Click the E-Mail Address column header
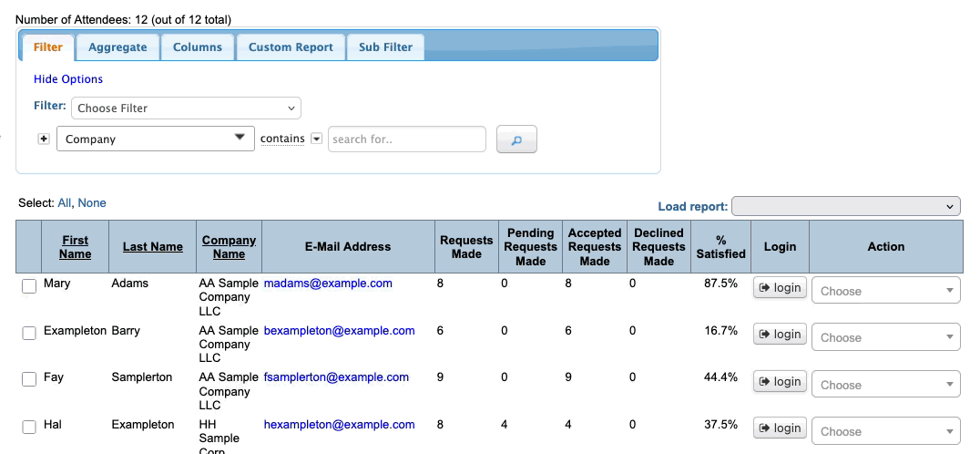 tap(348, 247)
